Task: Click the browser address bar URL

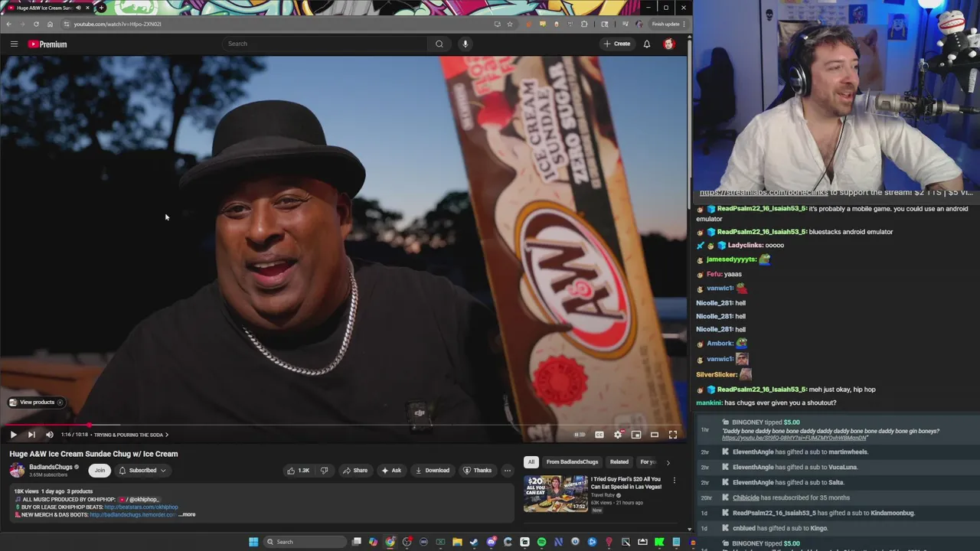Action: pos(117,24)
